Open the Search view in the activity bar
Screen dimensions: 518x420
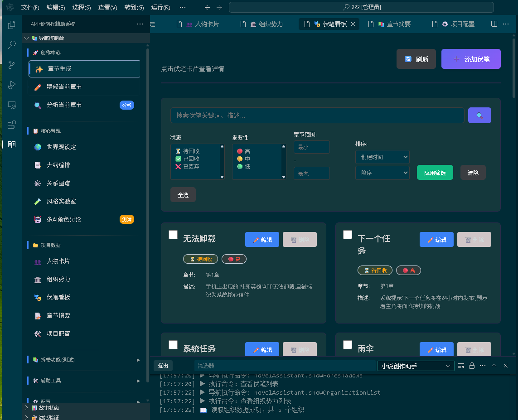pyautogui.click(x=11, y=44)
